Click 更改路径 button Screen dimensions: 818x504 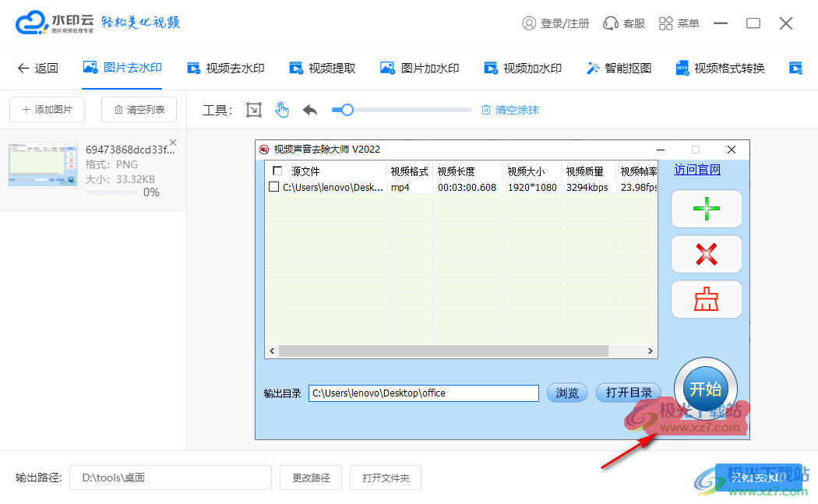(x=311, y=478)
